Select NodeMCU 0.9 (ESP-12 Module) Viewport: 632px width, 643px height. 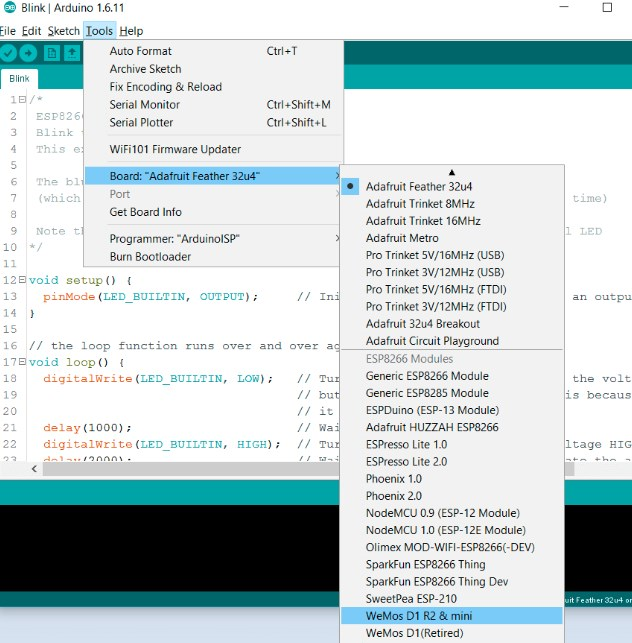click(x=453, y=513)
